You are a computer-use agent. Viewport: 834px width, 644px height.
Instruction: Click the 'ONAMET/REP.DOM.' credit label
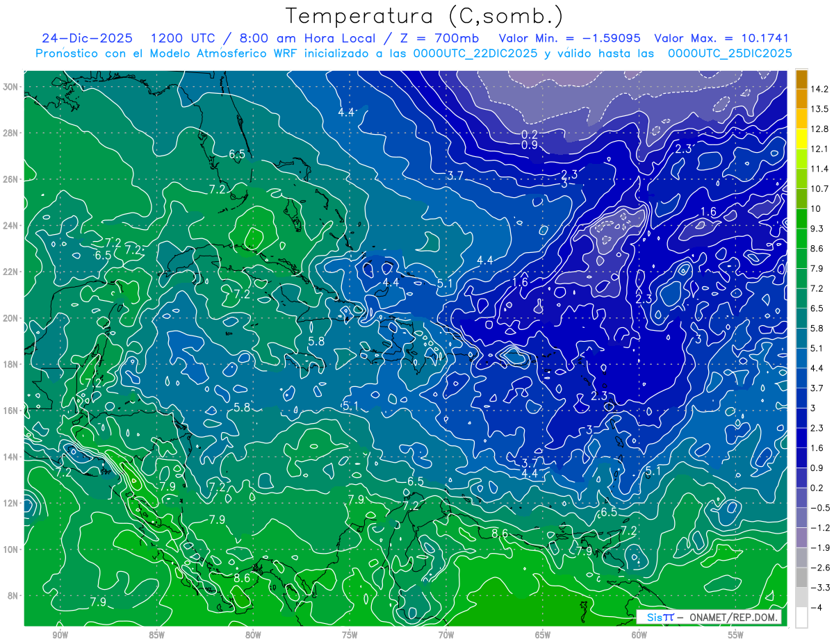pos(733,617)
